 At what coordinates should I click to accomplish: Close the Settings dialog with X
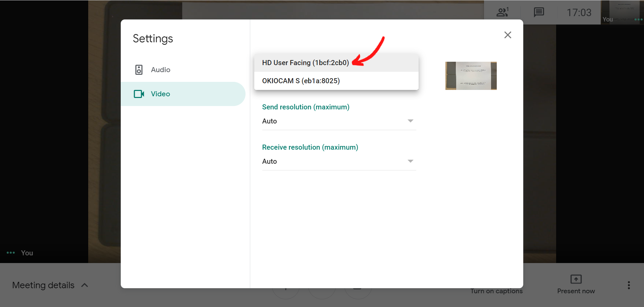507,35
